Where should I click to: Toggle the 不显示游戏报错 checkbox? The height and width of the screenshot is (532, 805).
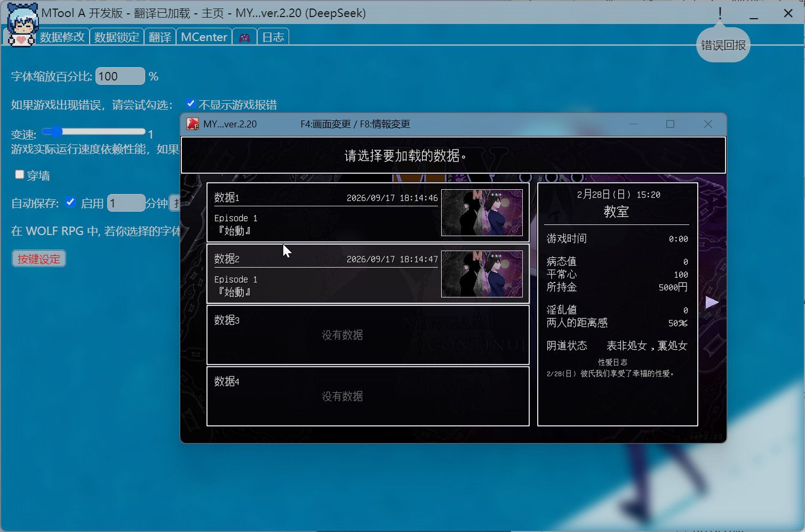(x=190, y=103)
